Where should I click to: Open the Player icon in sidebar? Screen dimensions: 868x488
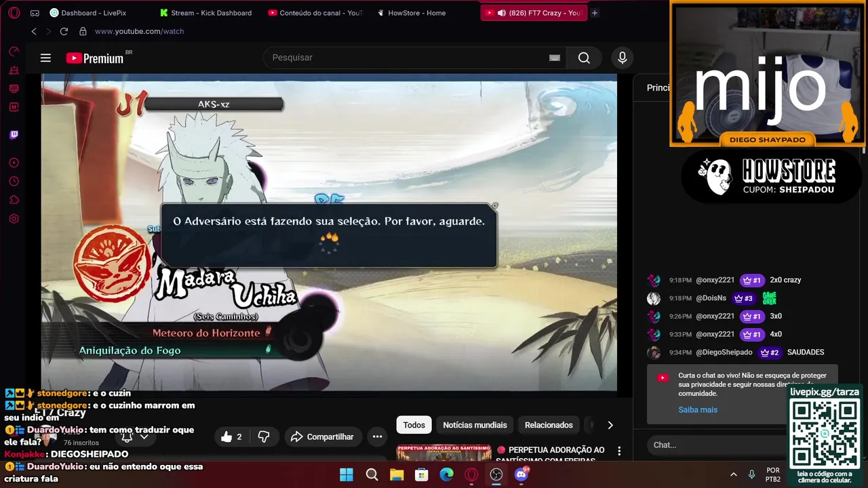tap(14, 163)
